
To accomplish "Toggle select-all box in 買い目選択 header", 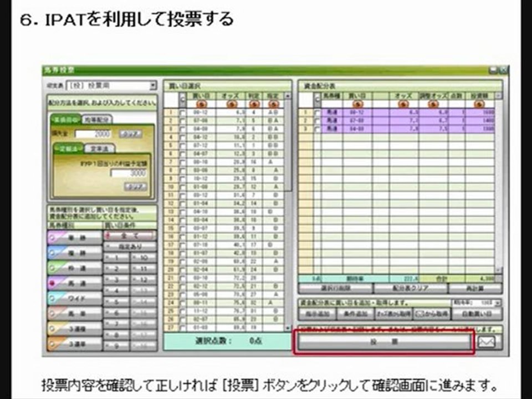I will (x=183, y=100).
